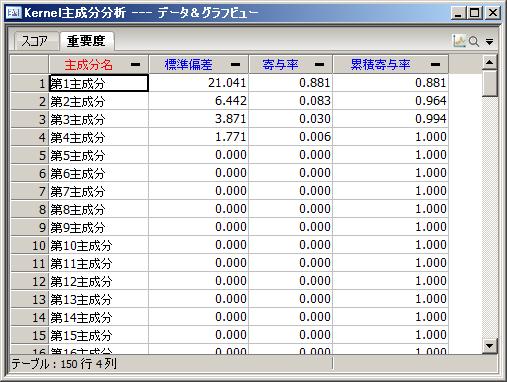Collapse the 寄与率 column minus button
The height and width of the screenshot is (382, 507).
(x=319, y=64)
